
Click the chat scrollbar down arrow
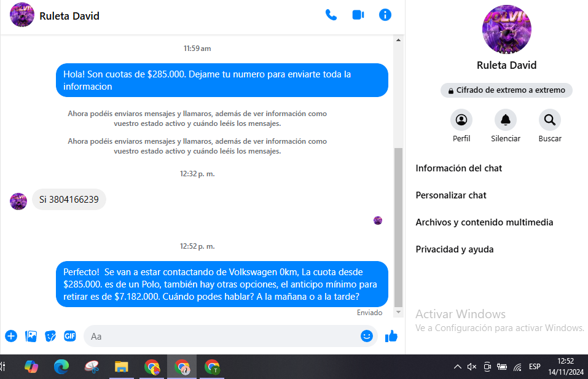coord(398,313)
